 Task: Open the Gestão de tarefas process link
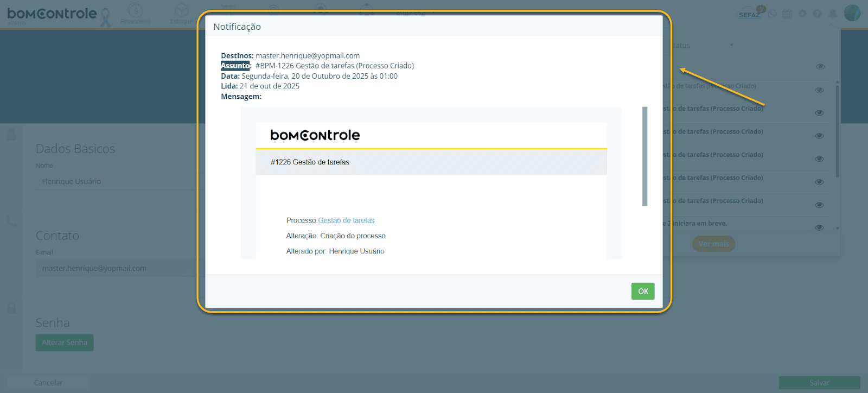coord(346,220)
